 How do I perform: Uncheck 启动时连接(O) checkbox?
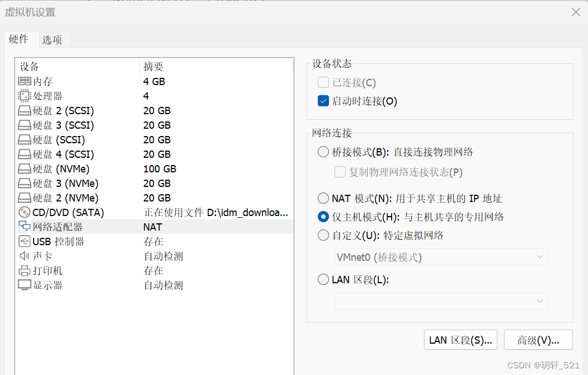pyautogui.click(x=323, y=101)
